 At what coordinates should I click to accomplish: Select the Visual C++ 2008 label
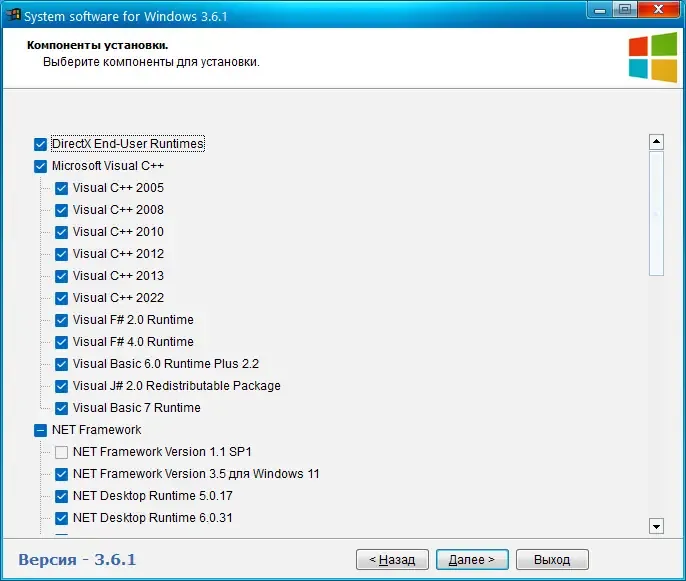click(118, 210)
